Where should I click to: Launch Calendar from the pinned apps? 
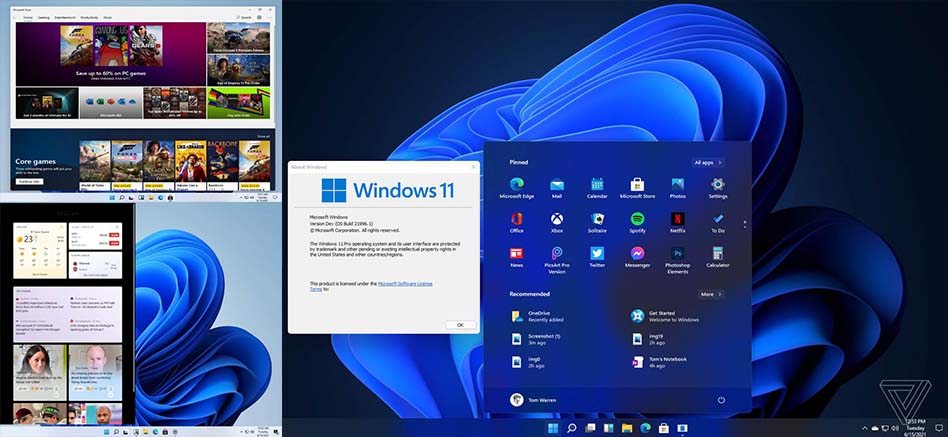(597, 188)
